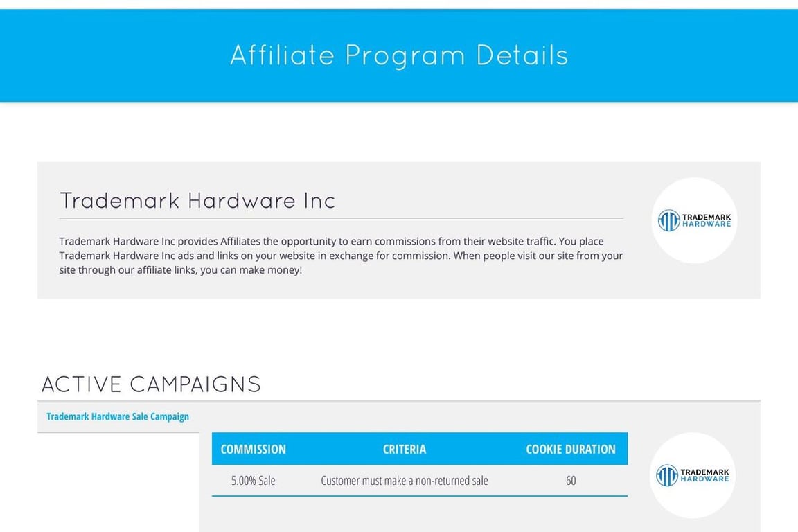Click the Trademark Hardware circular logo top right

pos(694,220)
